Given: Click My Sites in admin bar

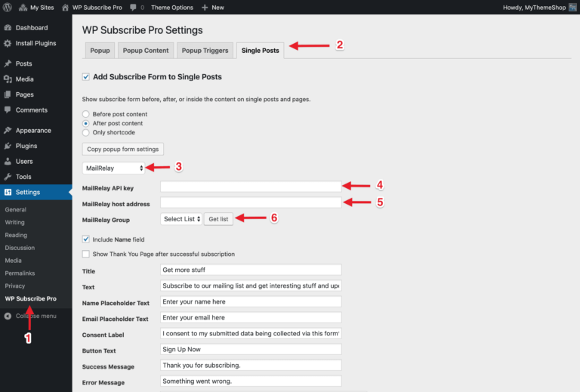Looking at the screenshot, I should tap(42, 8).
